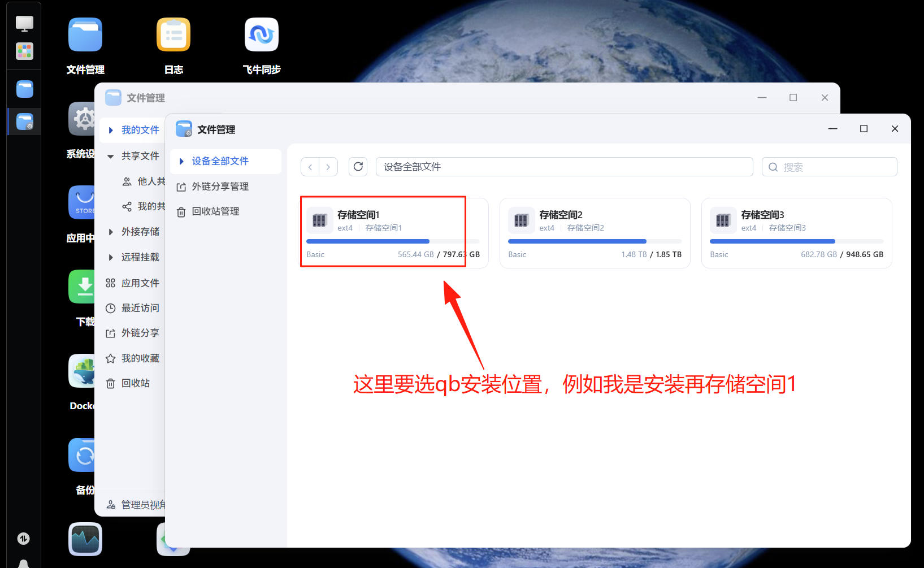Open the up-down arrows transfer icon in dock
Viewport: 924px width, 568px height.
(23, 539)
